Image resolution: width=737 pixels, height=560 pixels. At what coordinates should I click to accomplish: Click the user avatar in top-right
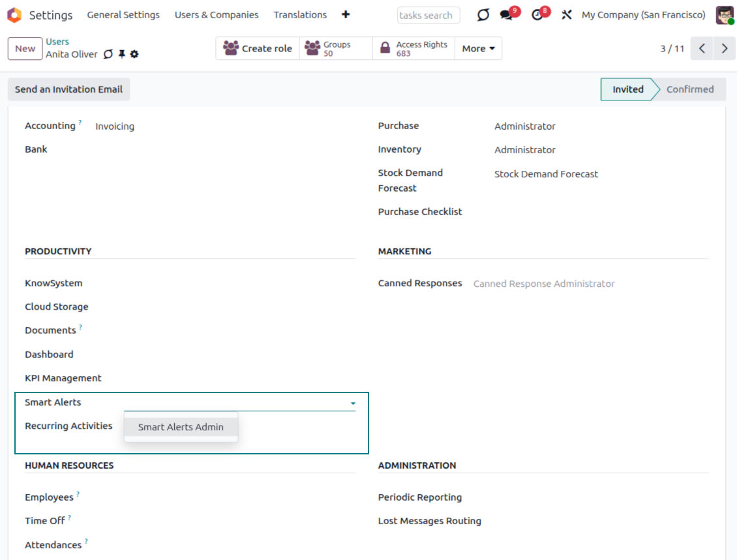725,15
